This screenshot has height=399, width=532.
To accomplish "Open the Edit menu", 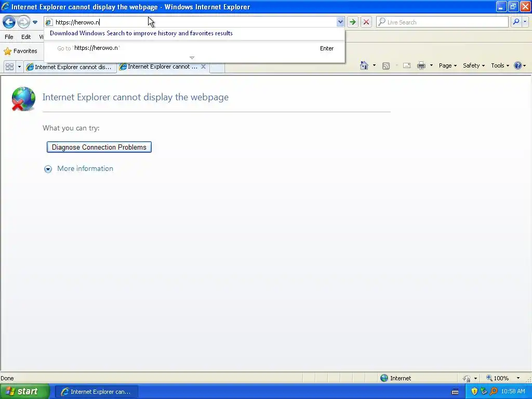I will (26, 37).
